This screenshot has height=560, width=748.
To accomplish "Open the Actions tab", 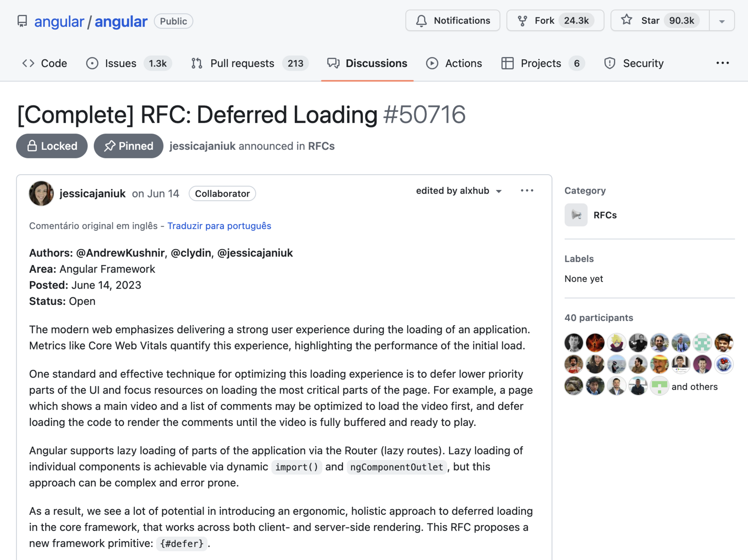I will pos(454,63).
